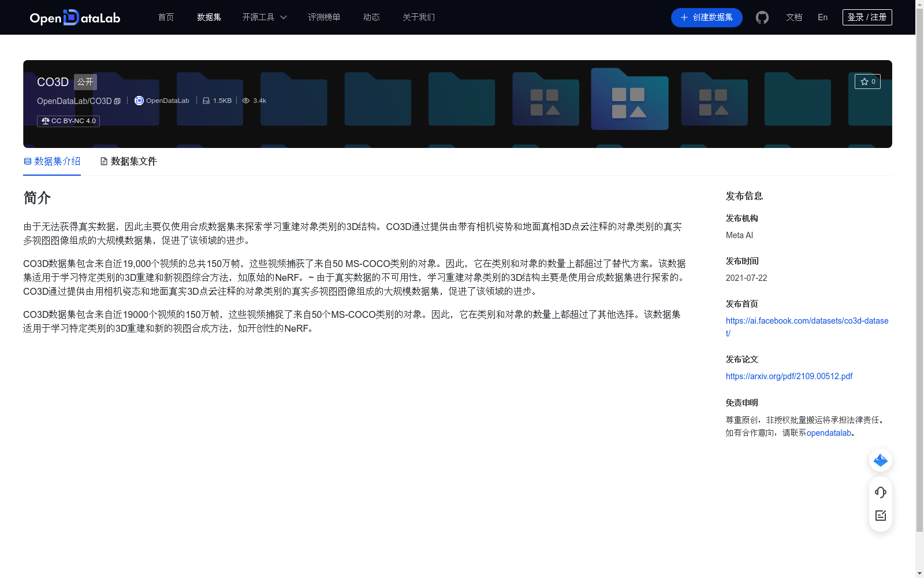
Task: Click the Meta AI publisher text
Action: click(739, 235)
